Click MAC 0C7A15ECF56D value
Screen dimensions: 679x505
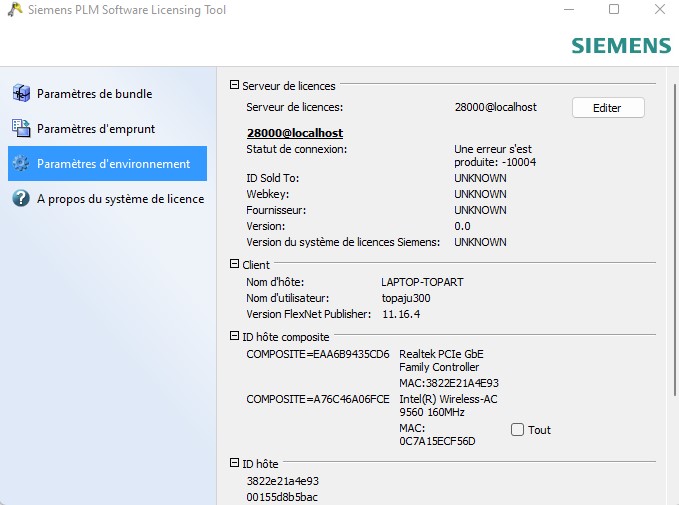(x=437, y=441)
